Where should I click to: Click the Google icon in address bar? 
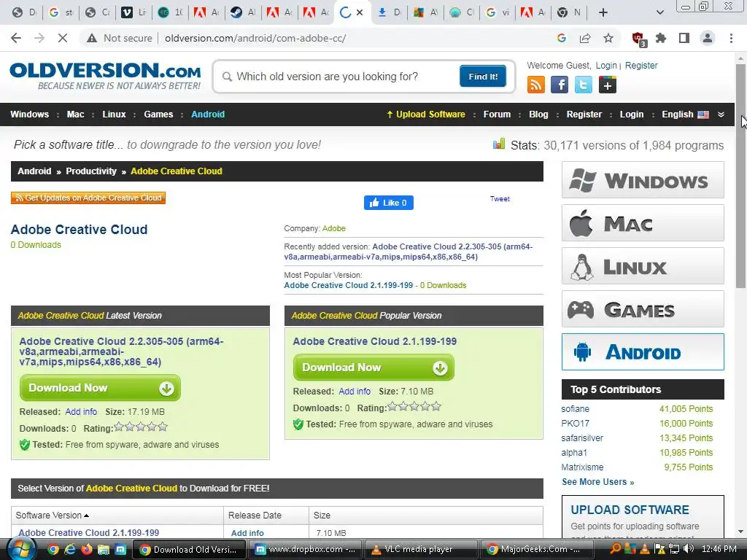[562, 38]
